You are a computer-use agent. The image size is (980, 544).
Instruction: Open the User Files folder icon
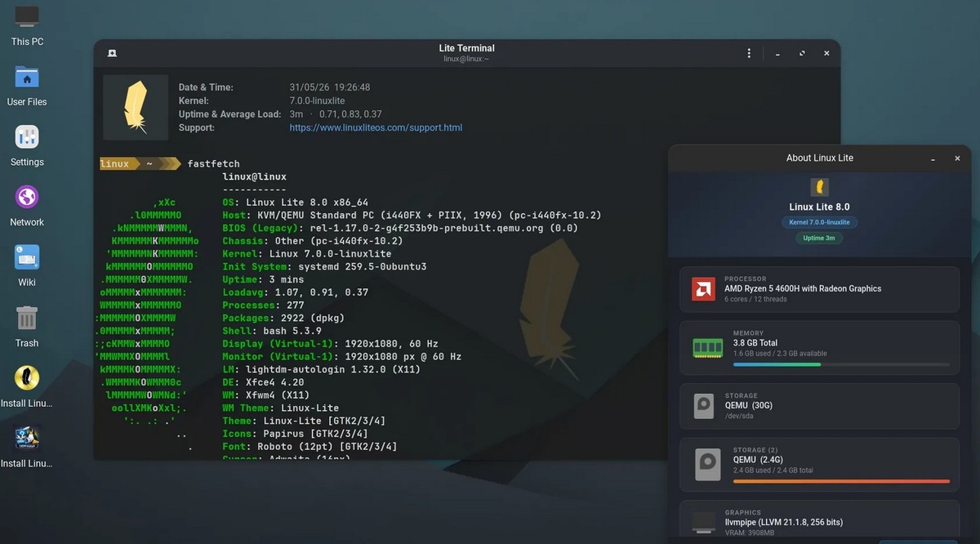[x=27, y=78]
